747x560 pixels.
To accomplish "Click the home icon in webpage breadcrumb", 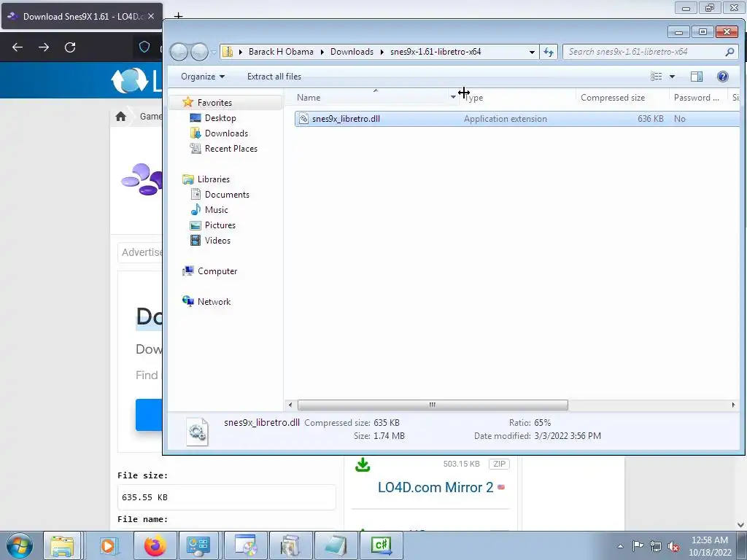I will pos(121,116).
